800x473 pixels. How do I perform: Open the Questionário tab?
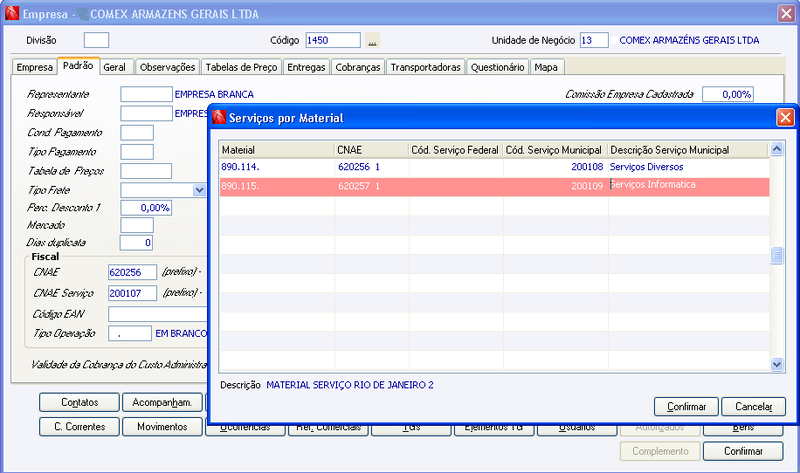pyautogui.click(x=497, y=67)
